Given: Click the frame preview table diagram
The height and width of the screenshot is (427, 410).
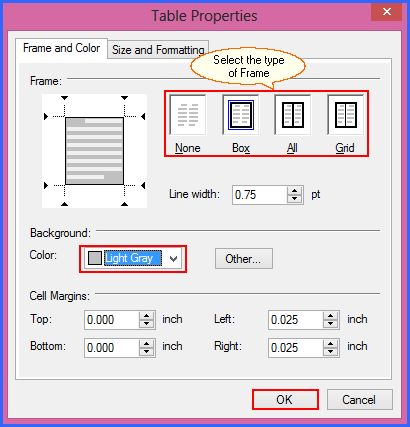Looking at the screenshot, I should (x=94, y=151).
